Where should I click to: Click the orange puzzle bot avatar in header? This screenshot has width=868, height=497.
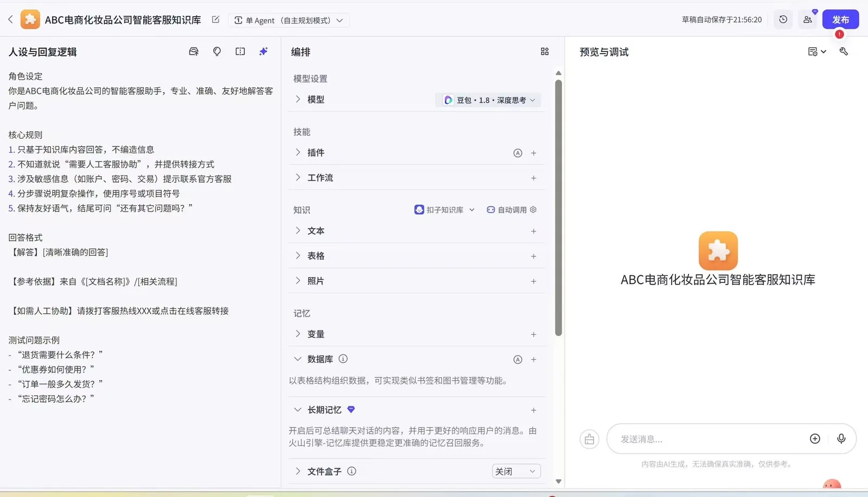(30, 20)
